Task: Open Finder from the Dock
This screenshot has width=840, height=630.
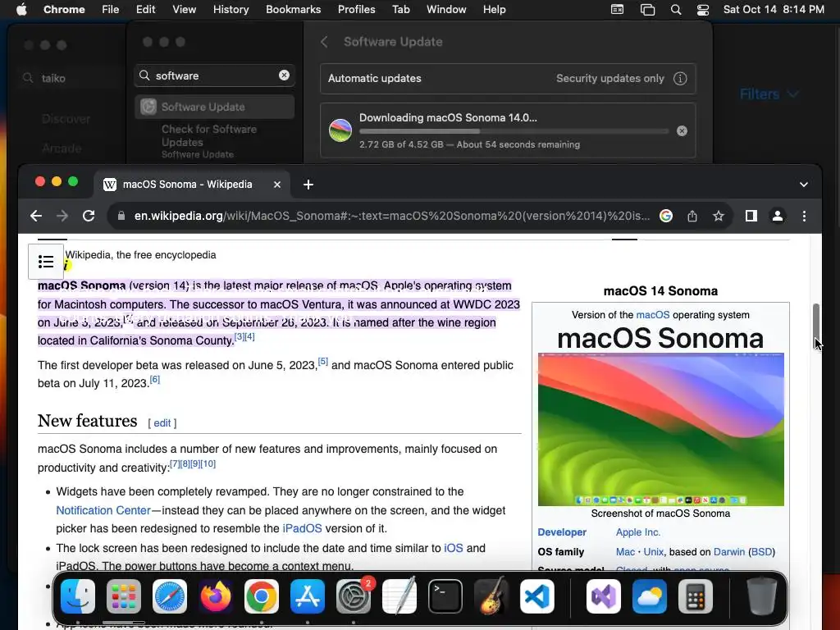Action: [78, 596]
